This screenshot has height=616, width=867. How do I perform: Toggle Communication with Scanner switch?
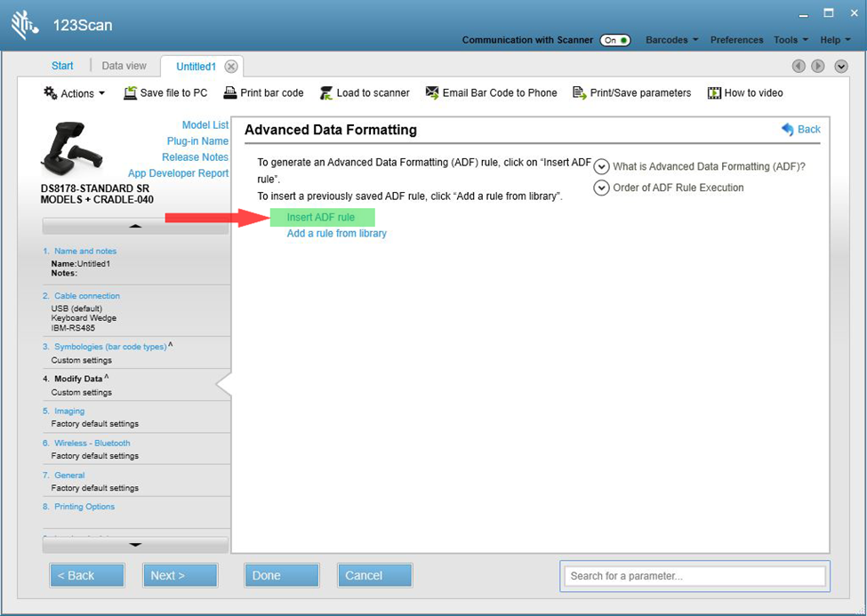614,40
